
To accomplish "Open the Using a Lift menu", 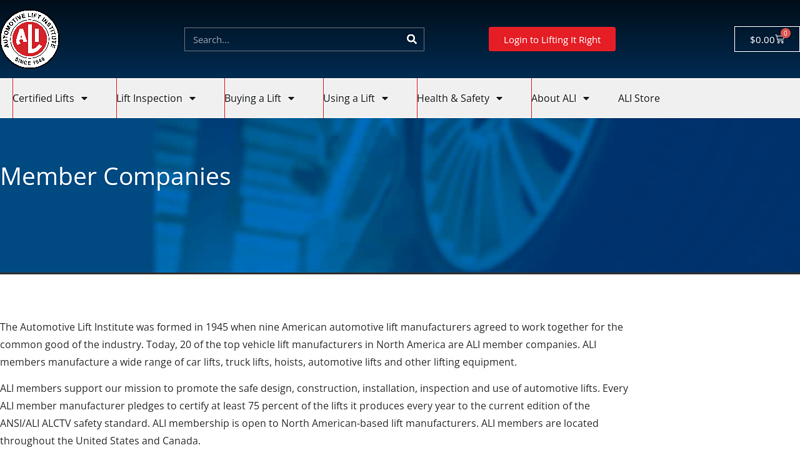I will pyautogui.click(x=349, y=98).
